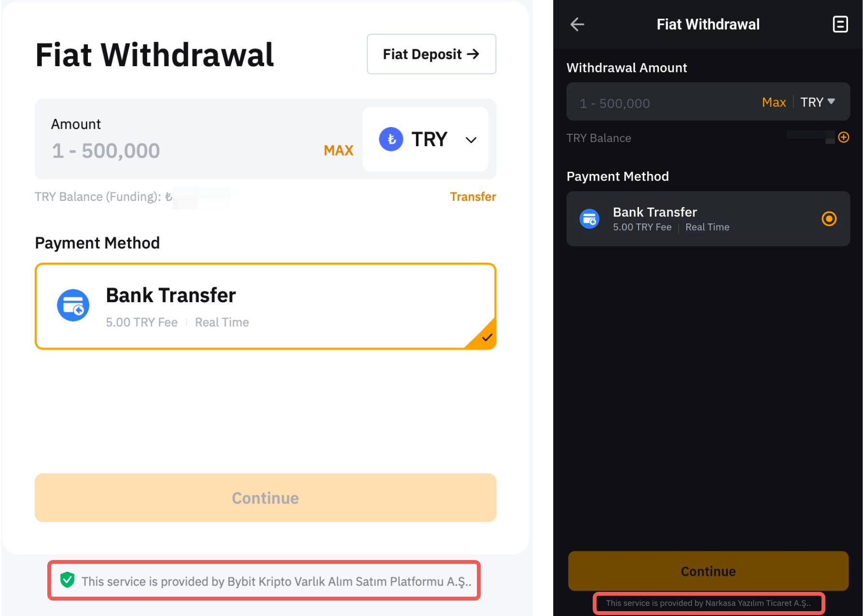Click the orange checkmark corner of Bank Transfer
This screenshot has width=863, height=616.
[x=483, y=335]
